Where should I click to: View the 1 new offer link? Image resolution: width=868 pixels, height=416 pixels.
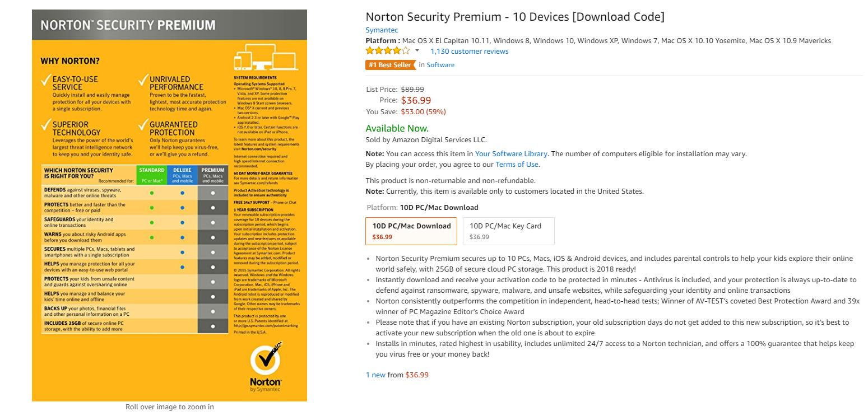[x=375, y=375]
